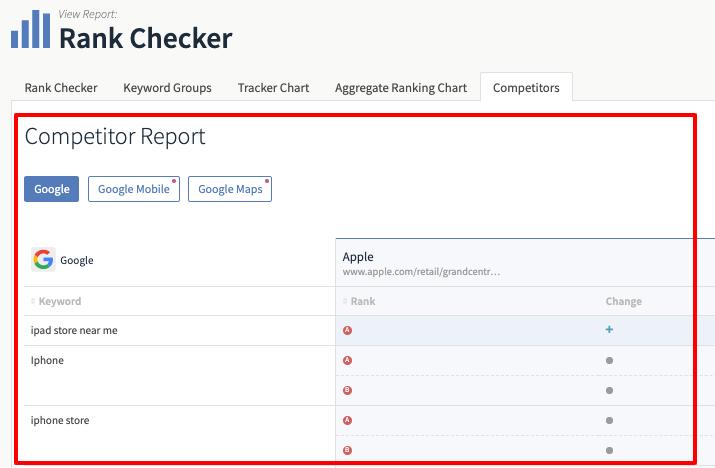
Task: Click the Rank Checker bar chart logo
Action: [31, 29]
